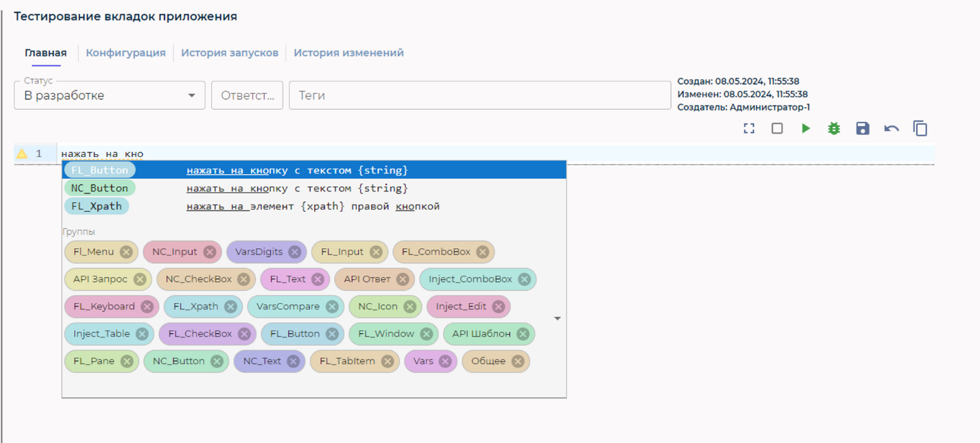Click Тестирование вкладок приложения title
980x443 pixels.
[126, 16]
